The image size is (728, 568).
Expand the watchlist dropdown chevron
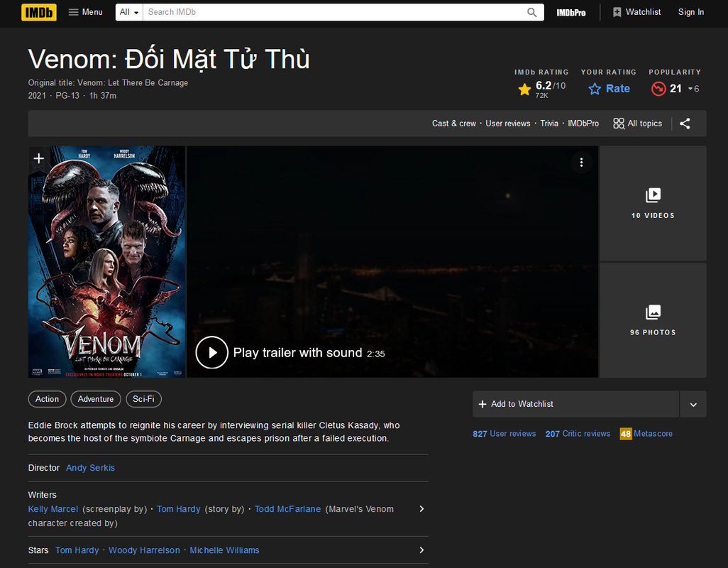[693, 404]
